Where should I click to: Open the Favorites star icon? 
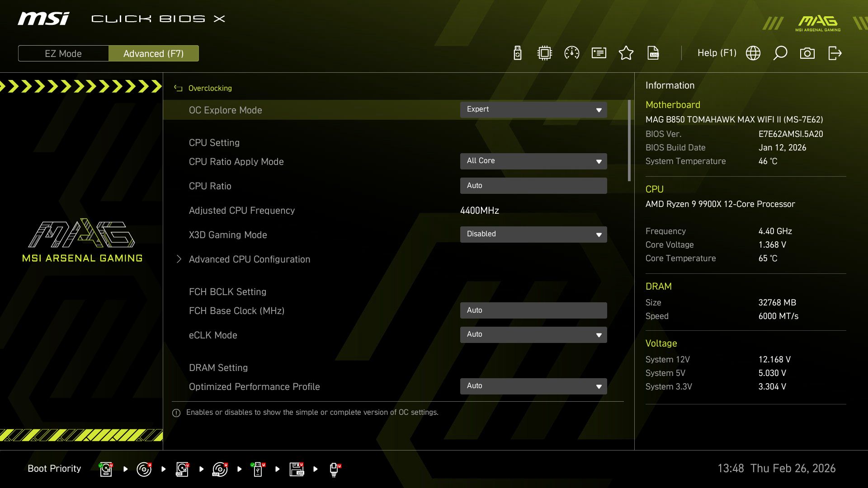pos(626,53)
